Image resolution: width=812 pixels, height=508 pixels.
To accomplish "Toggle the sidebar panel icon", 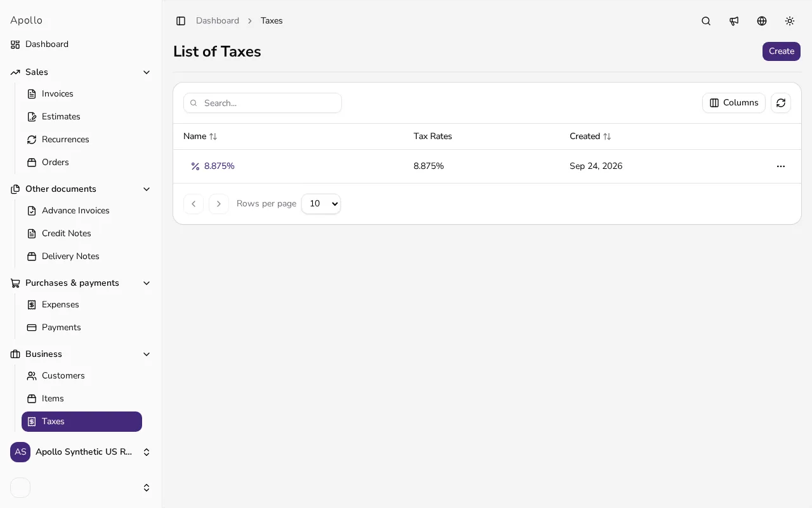I will coord(181,21).
